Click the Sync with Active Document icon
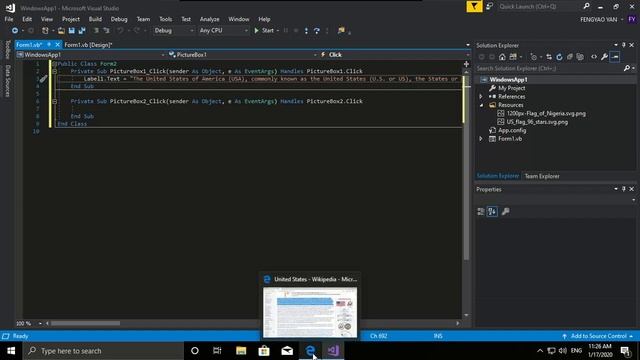 click(549, 57)
